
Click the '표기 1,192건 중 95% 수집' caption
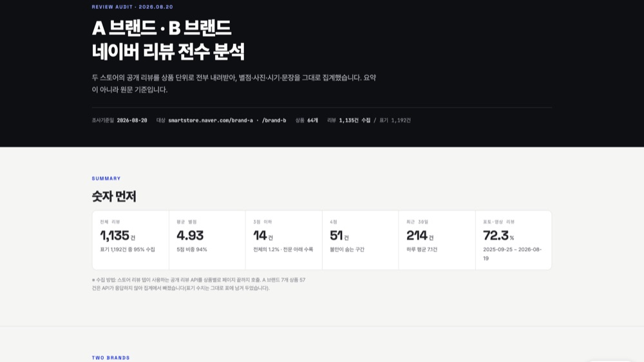(x=128, y=249)
